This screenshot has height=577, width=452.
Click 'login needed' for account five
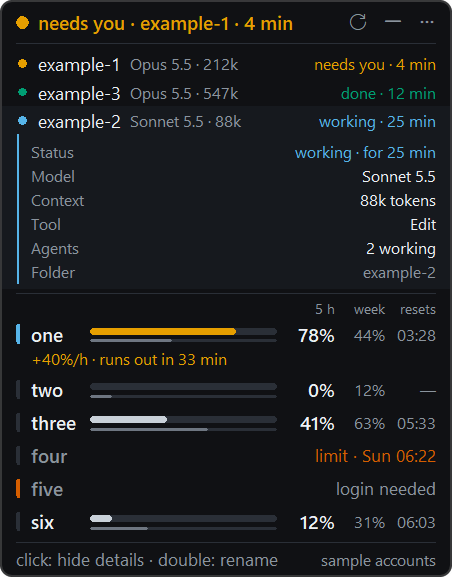tap(386, 489)
